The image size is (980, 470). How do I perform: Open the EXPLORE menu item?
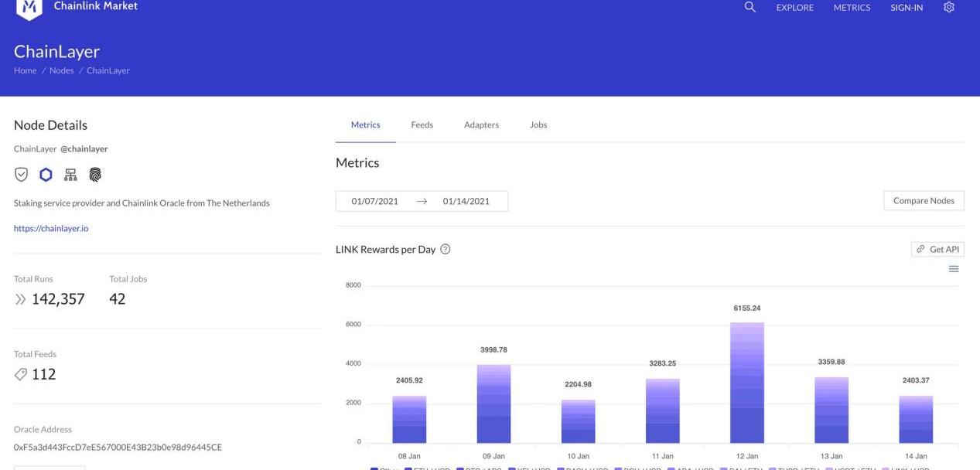pyautogui.click(x=794, y=8)
